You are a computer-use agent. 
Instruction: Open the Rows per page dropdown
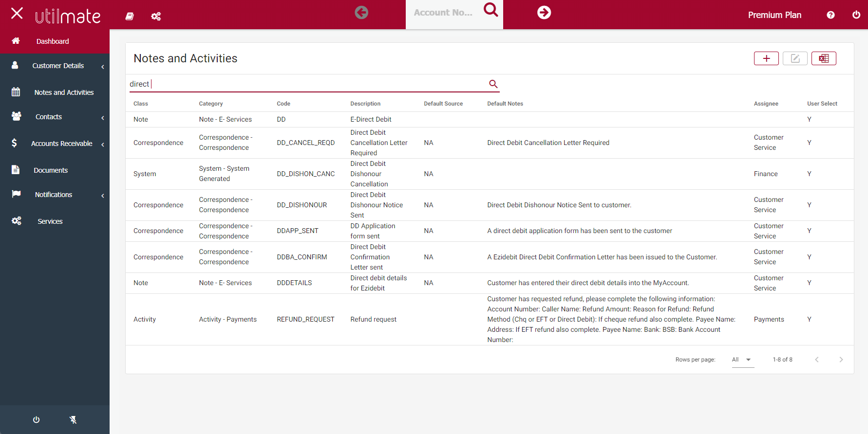pyautogui.click(x=743, y=360)
